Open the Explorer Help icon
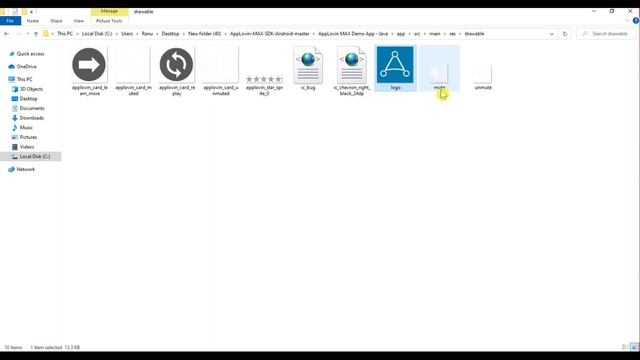 pos(636,20)
